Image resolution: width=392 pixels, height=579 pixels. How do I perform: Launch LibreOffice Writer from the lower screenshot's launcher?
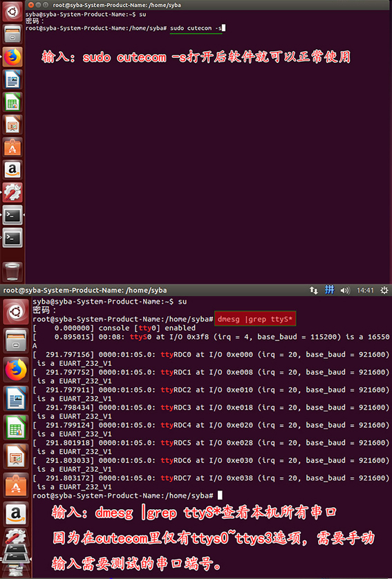click(15, 399)
